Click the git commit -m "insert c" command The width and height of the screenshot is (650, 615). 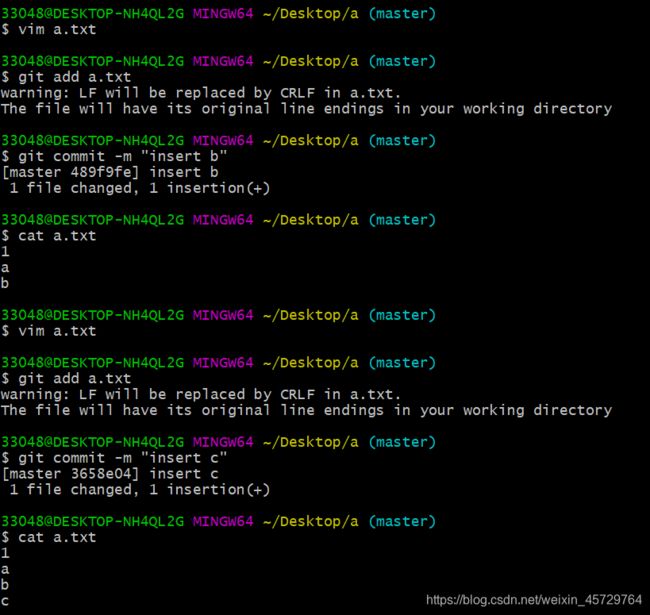(123, 458)
